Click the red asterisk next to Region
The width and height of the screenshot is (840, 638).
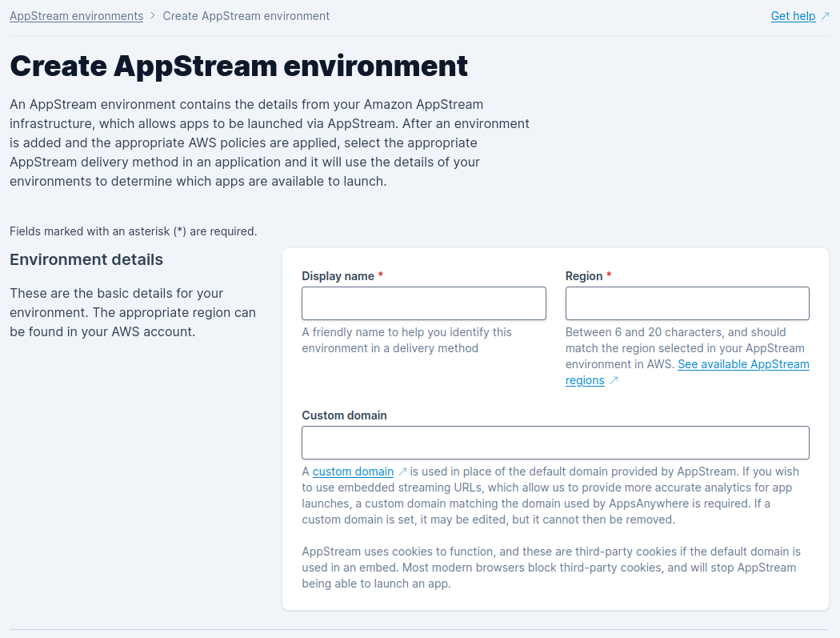click(x=609, y=276)
